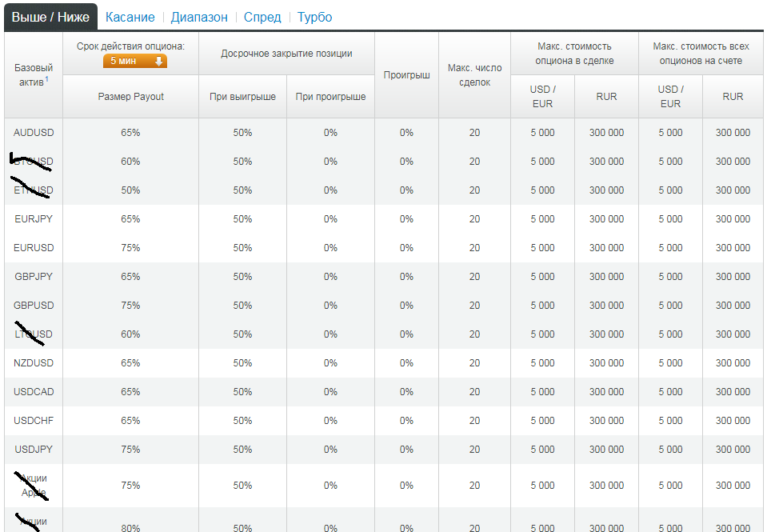This screenshot has height=532, width=783.
Task: Open the 5 мин option duration dropdown
Action: tap(135, 61)
